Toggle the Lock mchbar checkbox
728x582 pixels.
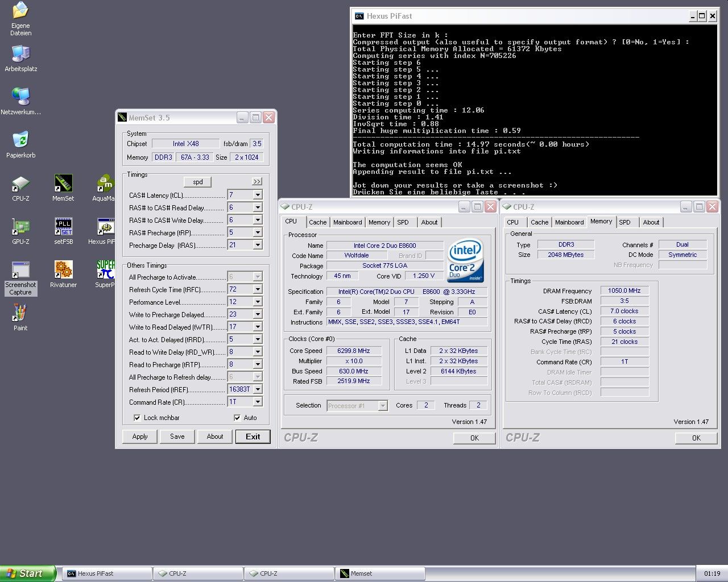(x=137, y=418)
